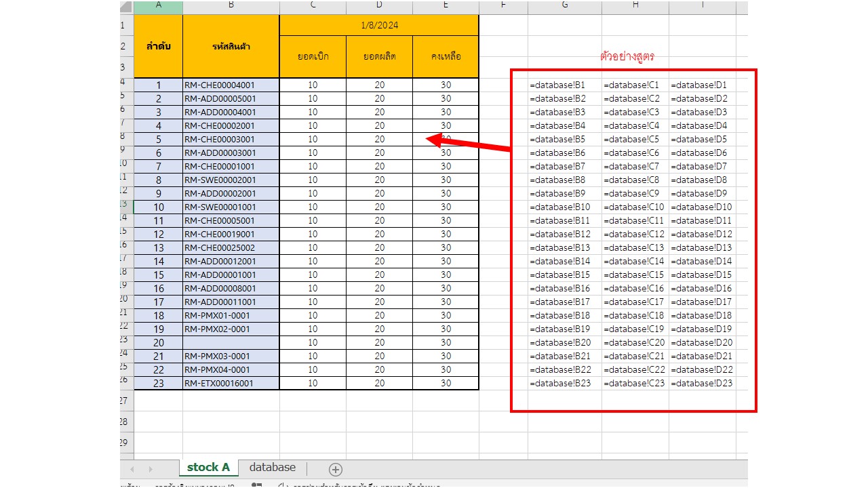The height and width of the screenshot is (488, 868).
Task: Click ยอดเบิก value 10 for RM-CHE00004001
Action: pos(313,85)
